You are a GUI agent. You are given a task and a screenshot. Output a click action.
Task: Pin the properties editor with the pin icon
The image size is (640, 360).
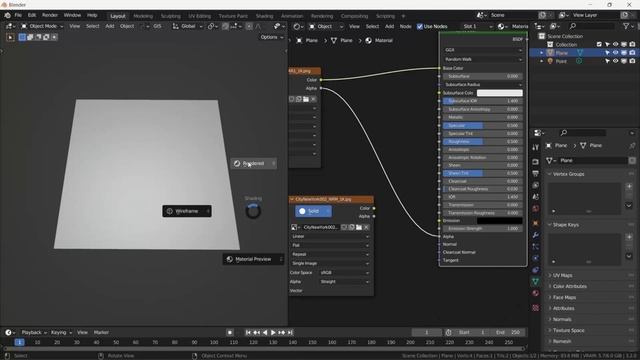(632, 145)
